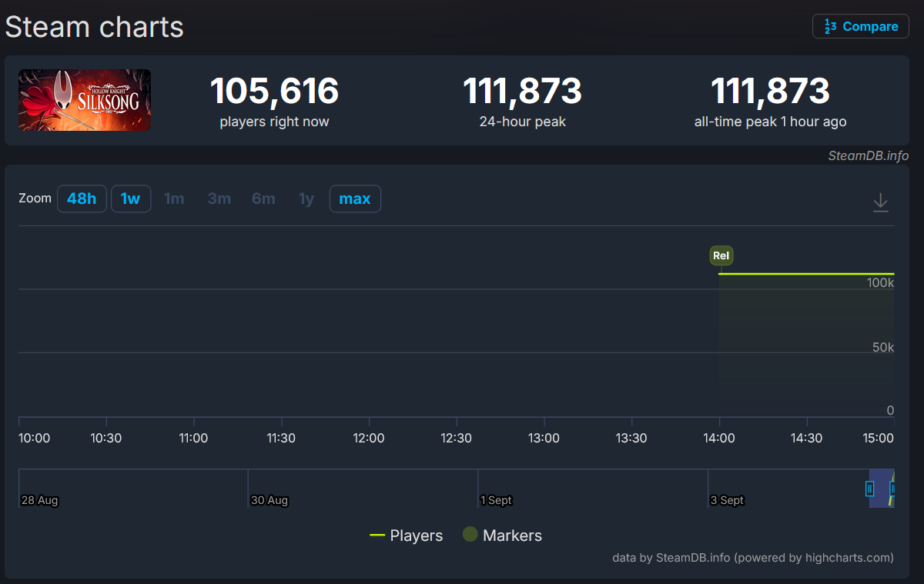Click the 24-hour peak label

point(523,122)
